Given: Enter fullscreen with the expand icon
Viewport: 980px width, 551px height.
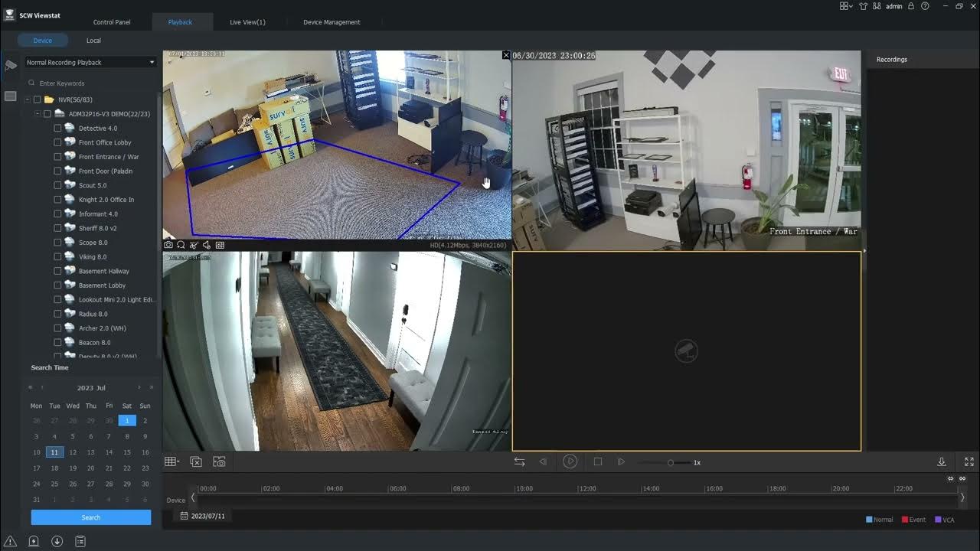Looking at the screenshot, I should click(969, 461).
